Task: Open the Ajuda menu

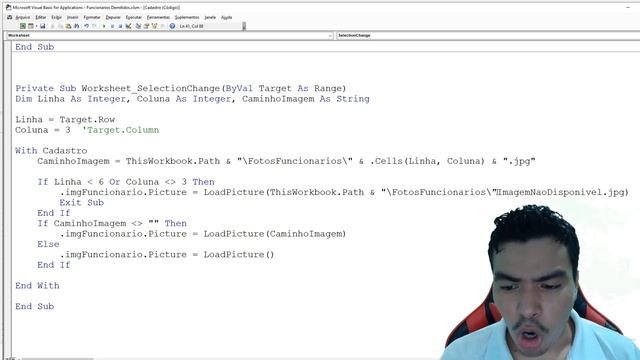Action: tap(227, 18)
